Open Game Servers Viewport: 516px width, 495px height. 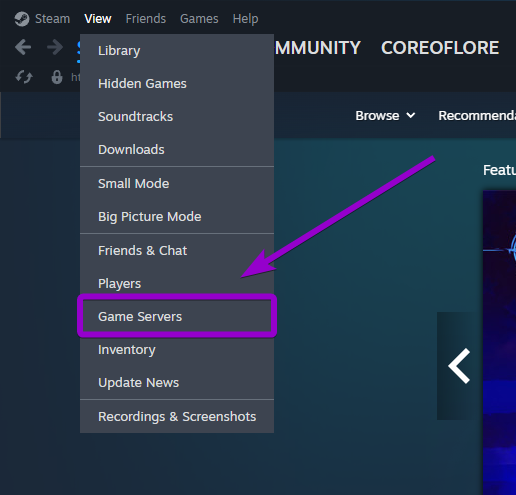177,316
